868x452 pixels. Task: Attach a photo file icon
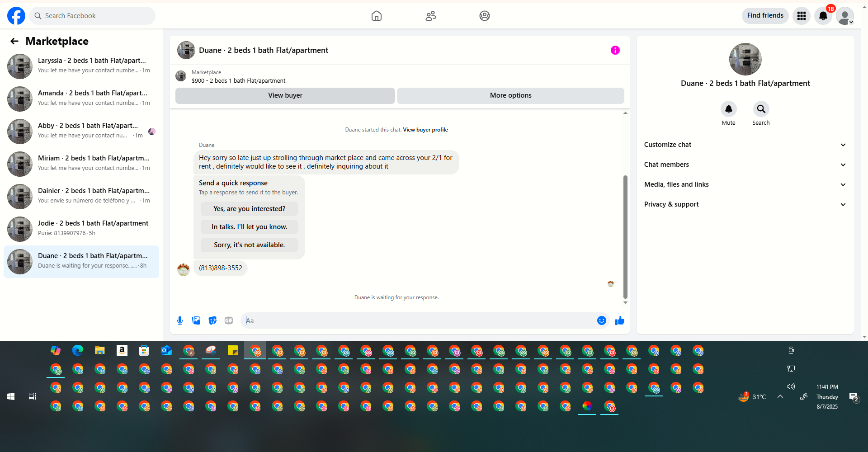point(196,320)
